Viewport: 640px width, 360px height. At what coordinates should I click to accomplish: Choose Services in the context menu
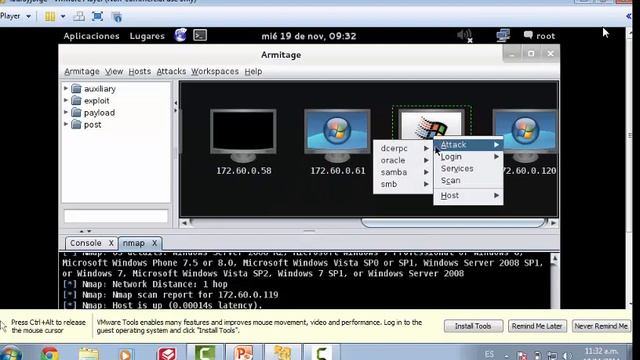(468, 169)
